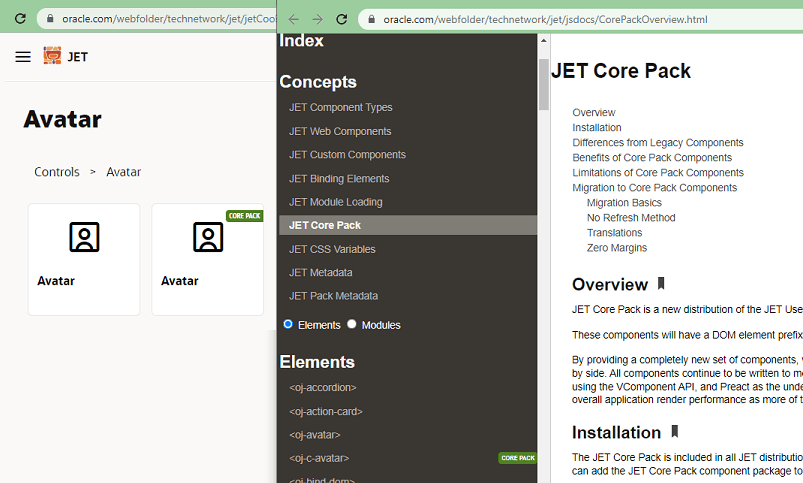Image resolution: width=803 pixels, height=483 pixels.
Task: Open the oj-accordion element doc
Action: 323,388
